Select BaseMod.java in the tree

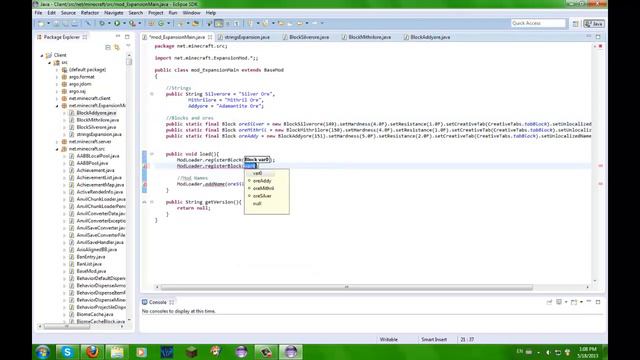pos(91,271)
